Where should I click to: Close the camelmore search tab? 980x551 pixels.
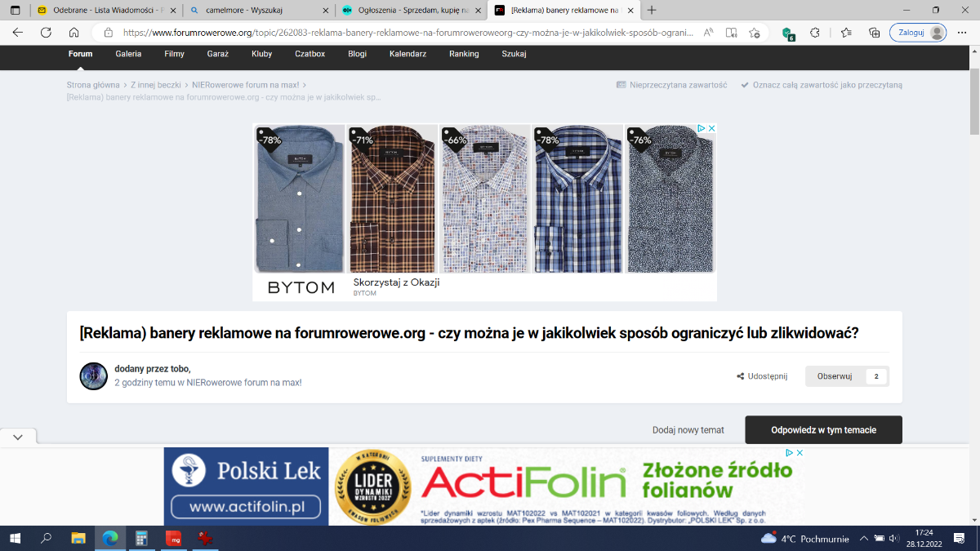coord(325,11)
